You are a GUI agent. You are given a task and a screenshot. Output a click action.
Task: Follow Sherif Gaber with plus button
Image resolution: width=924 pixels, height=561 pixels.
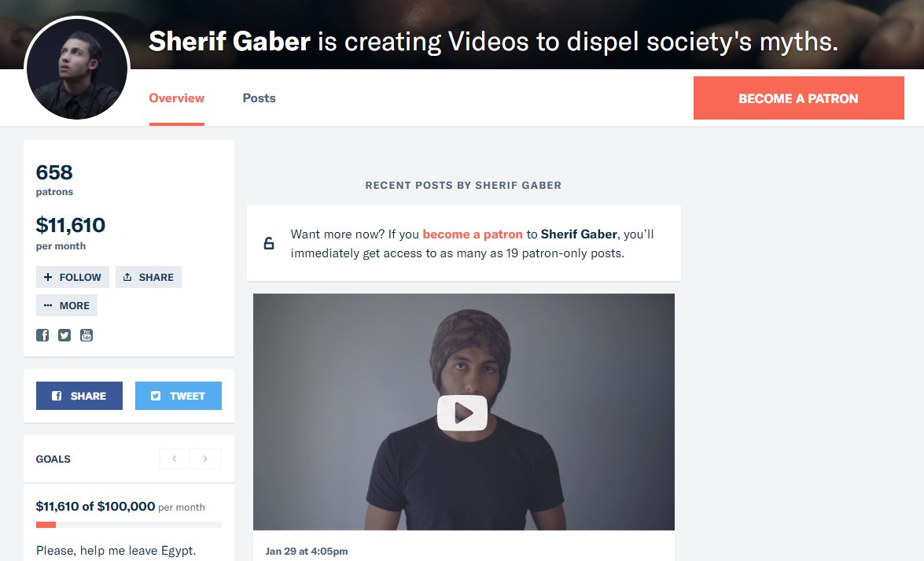[72, 277]
